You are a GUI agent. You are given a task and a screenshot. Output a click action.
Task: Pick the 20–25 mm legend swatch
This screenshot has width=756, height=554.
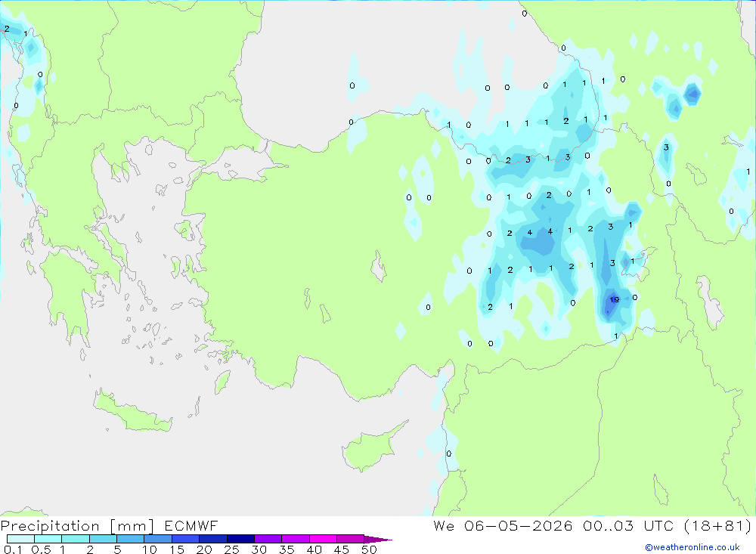click(x=213, y=539)
